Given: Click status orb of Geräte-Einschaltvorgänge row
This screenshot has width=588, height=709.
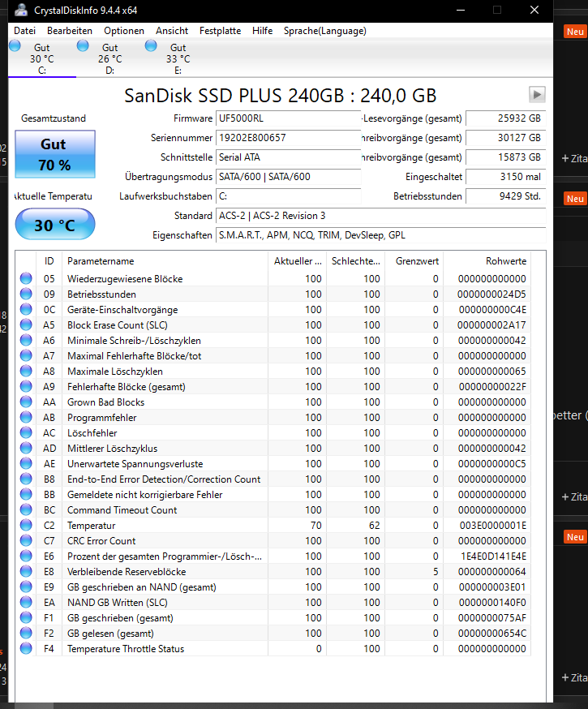Looking at the screenshot, I should 26,309.
